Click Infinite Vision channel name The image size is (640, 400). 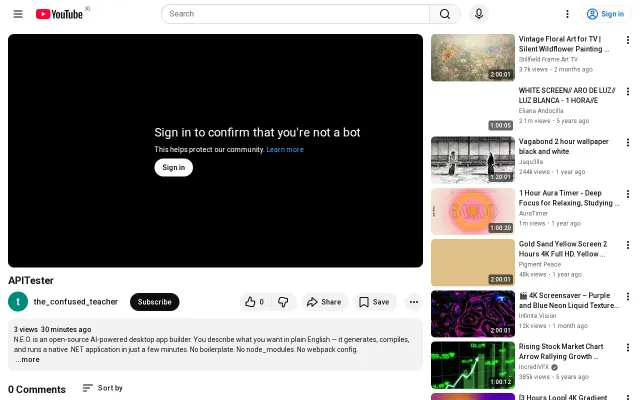click(537, 316)
